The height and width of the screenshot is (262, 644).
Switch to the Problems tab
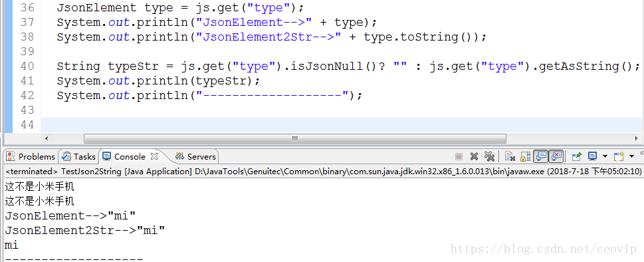31,156
